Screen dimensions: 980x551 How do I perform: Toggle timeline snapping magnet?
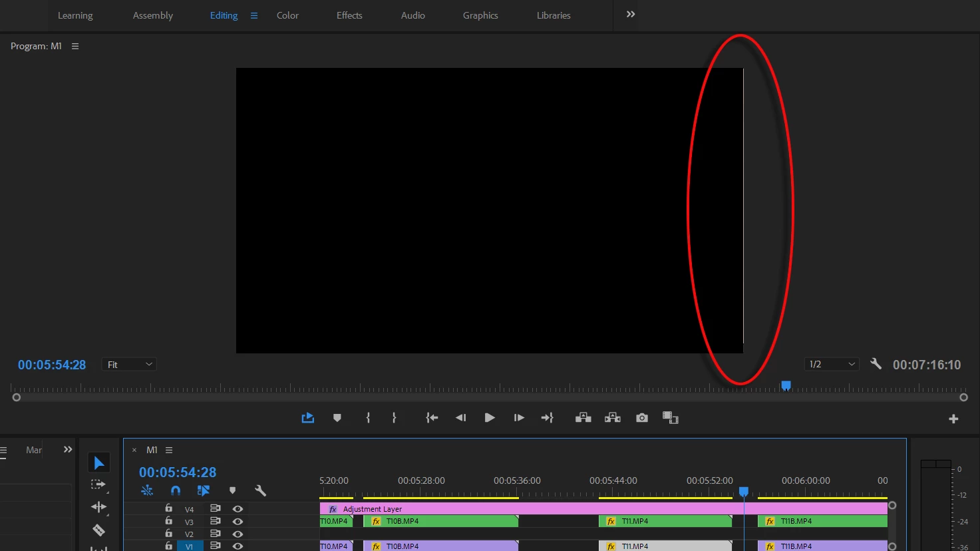click(176, 491)
